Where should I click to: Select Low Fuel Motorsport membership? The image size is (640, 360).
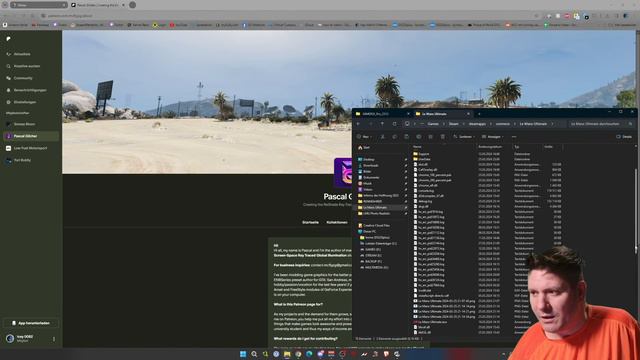[x=31, y=148]
